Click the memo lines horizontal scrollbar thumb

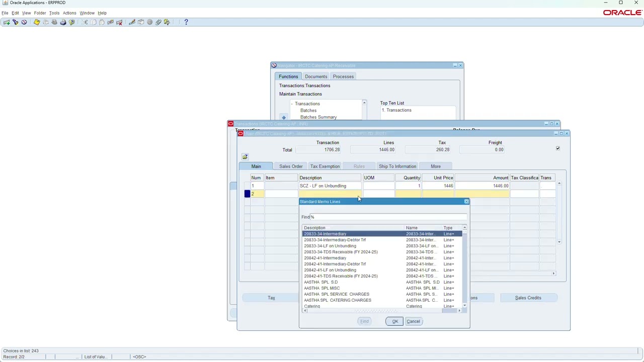(375, 311)
